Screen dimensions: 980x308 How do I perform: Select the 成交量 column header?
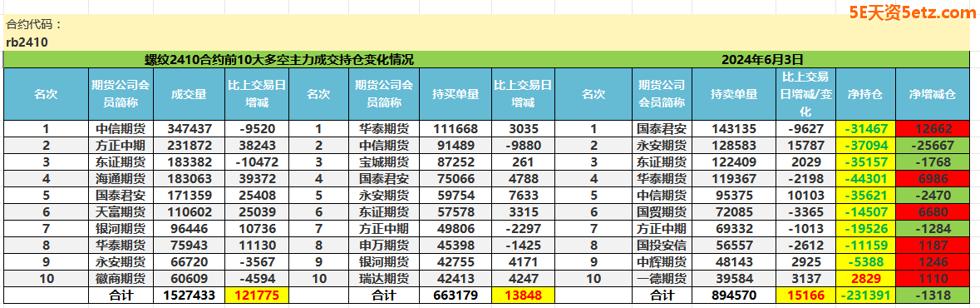click(189, 95)
